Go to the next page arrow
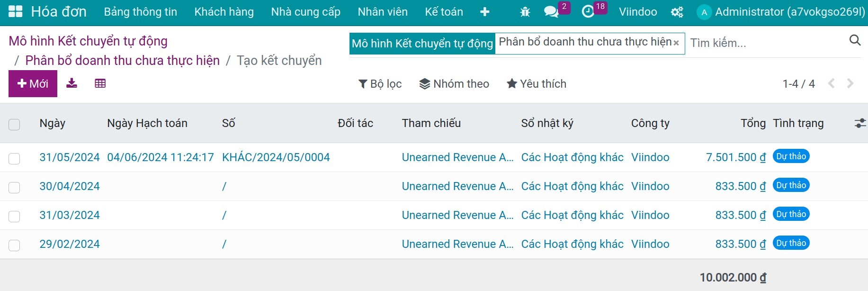868x291 pixels. click(850, 83)
